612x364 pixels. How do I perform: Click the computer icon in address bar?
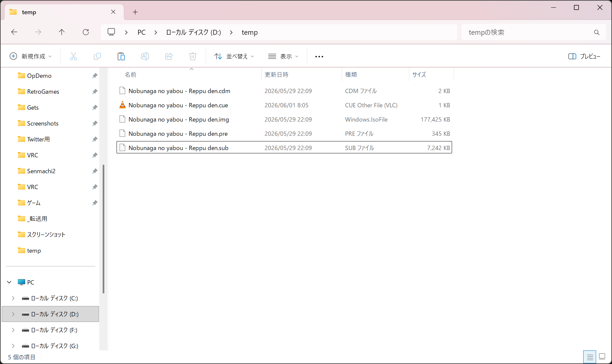click(x=111, y=32)
